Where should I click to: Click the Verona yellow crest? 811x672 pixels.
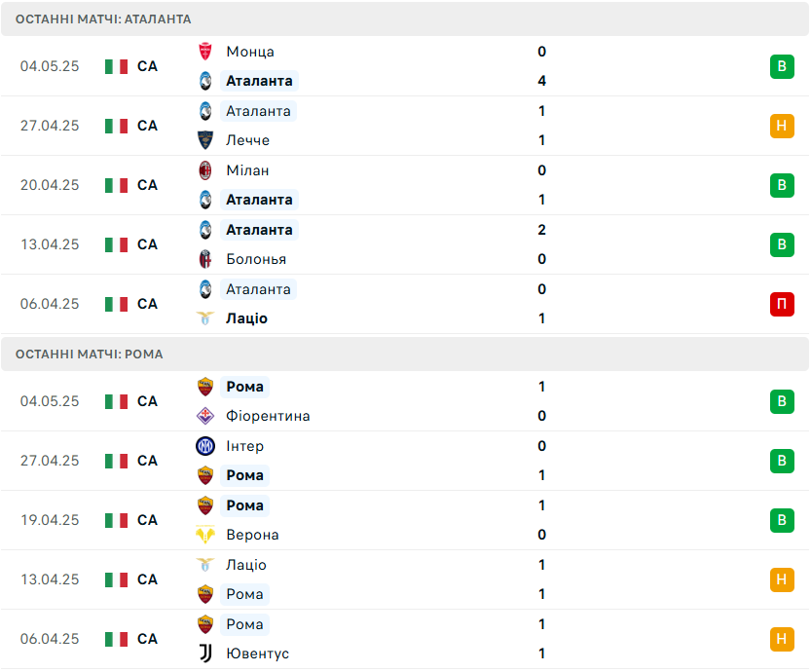coord(205,535)
